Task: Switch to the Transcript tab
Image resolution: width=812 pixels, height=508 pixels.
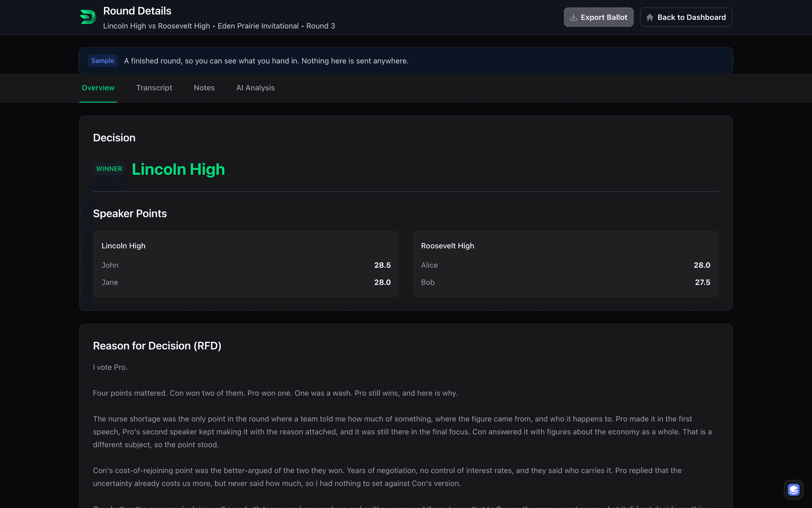Action: tap(154, 88)
